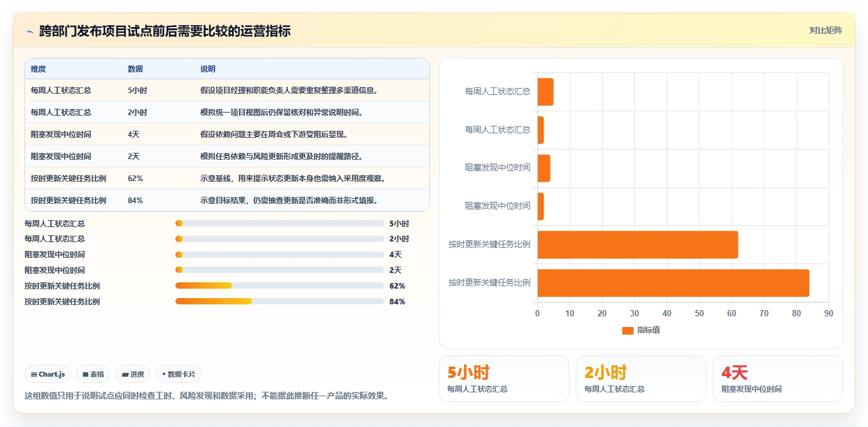Click the 90 tick on the chart axis
868x427 pixels.
point(828,313)
